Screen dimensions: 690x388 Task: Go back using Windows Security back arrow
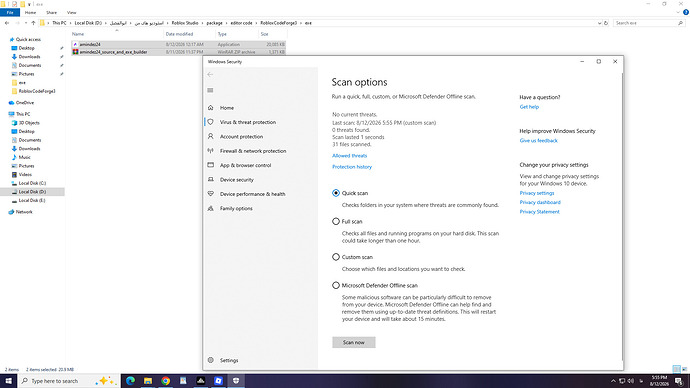(210, 74)
